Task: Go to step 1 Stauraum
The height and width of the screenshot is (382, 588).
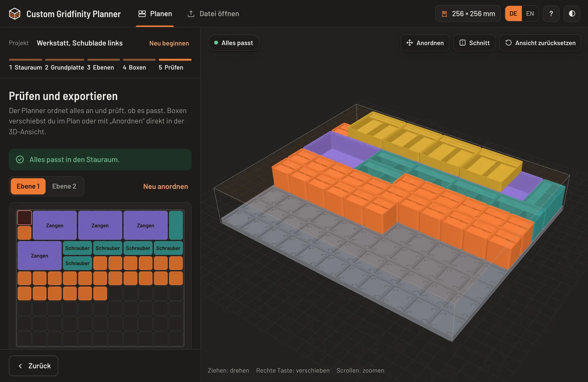Action: (25, 65)
